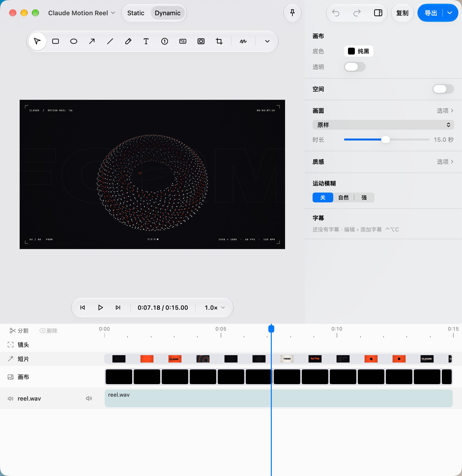Switch to Static mode
Image resolution: width=462 pixels, height=476 pixels.
pos(136,13)
